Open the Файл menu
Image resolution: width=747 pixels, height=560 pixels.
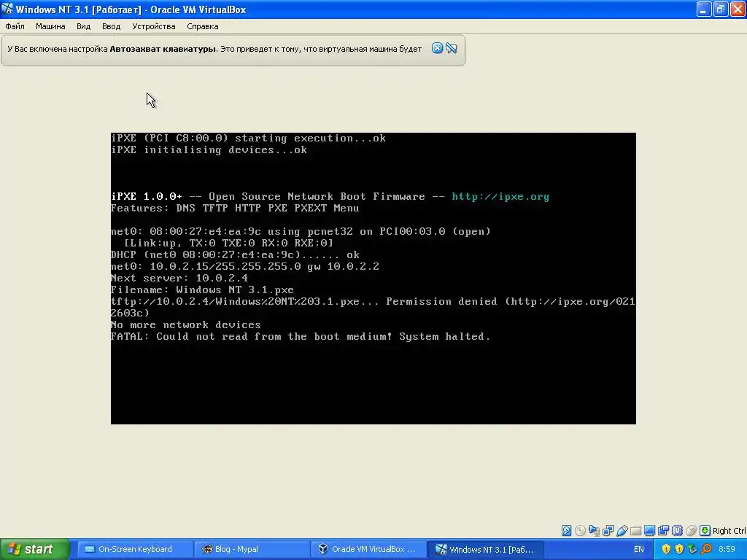click(x=15, y=26)
